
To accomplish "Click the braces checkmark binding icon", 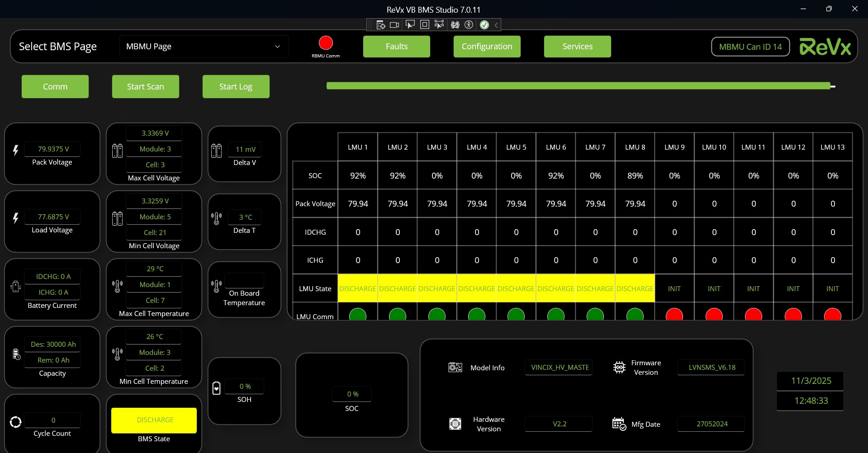I will click(x=455, y=25).
